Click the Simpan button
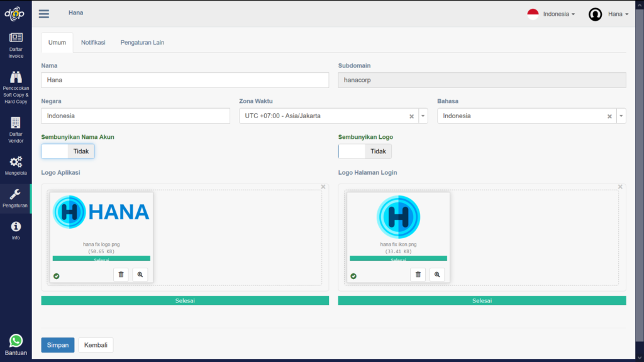This screenshot has height=362, width=644. pyautogui.click(x=58, y=345)
